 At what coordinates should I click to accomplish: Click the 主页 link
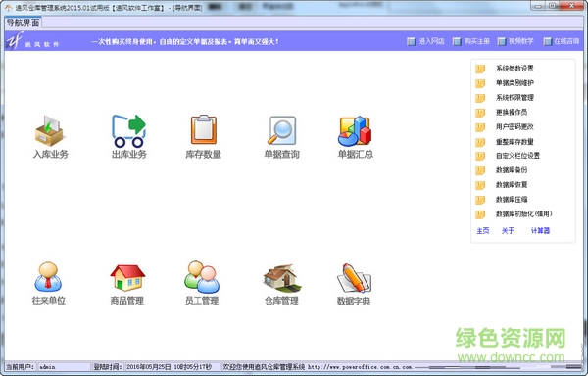[x=482, y=231]
